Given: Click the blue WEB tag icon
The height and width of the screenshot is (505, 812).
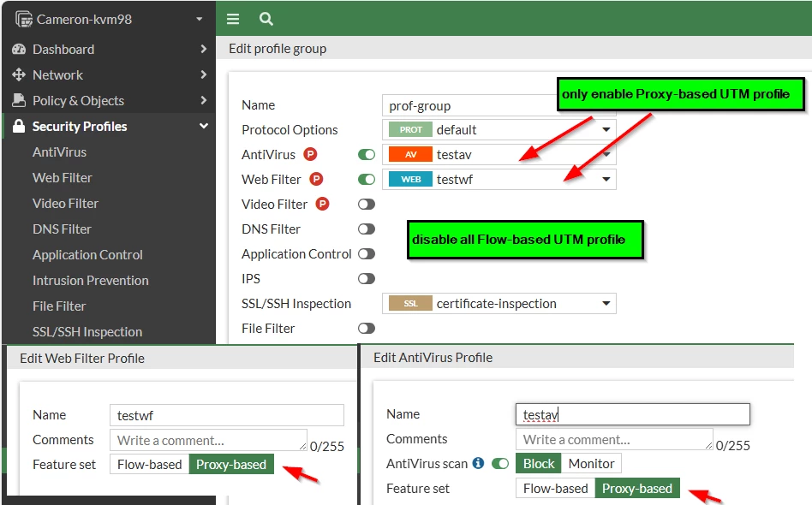Looking at the screenshot, I should (x=410, y=179).
